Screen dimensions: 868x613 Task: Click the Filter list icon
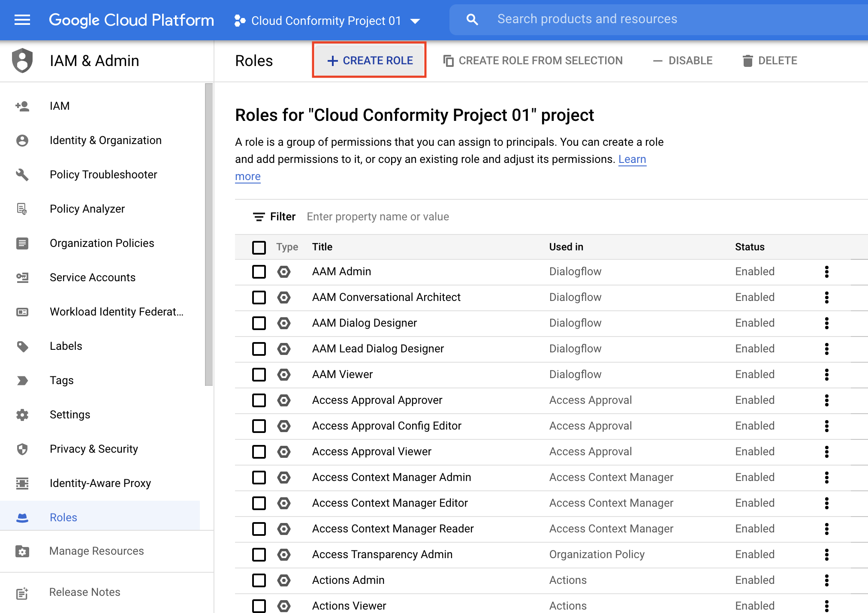tap(259, 217)
